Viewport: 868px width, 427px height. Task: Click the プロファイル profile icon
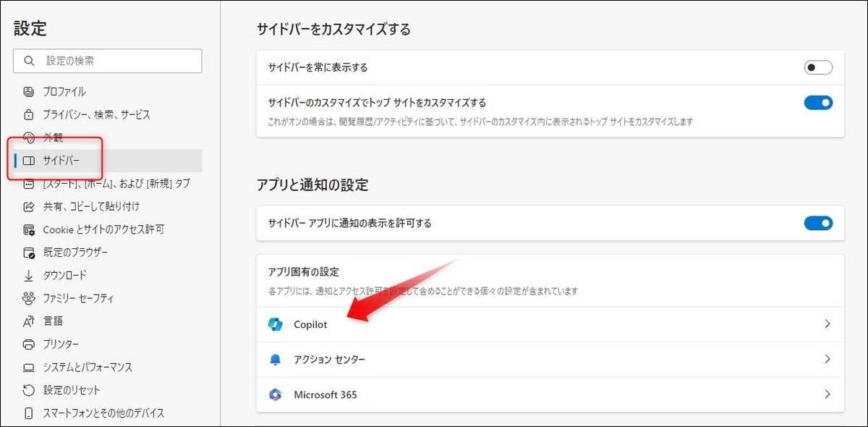[29, 92]
